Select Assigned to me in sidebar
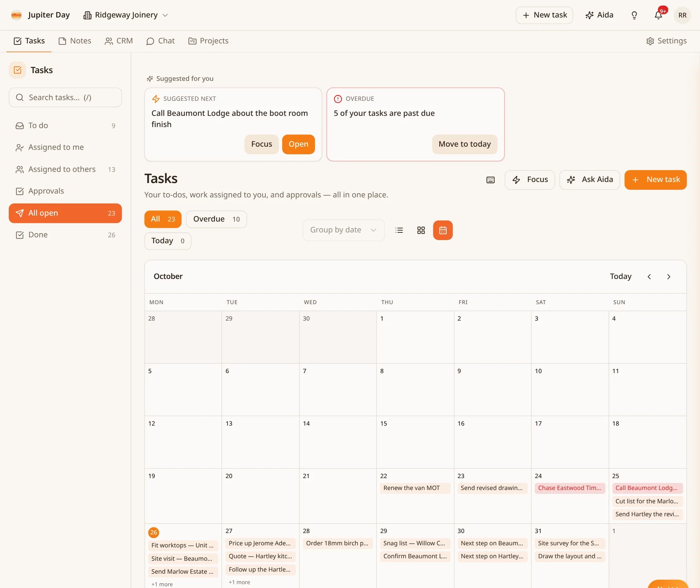This screenshot has height=588, width=700. pos(65,147)
